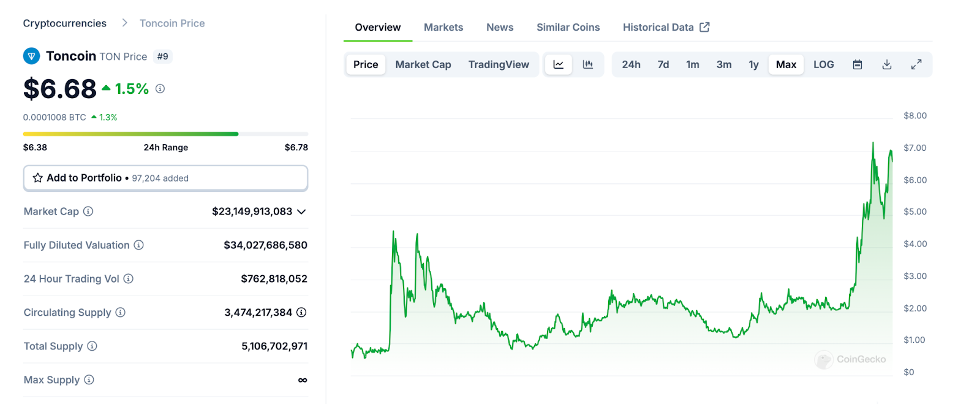This screenshot has height=404, width=980.
Task: Click the $34,027,686,580 valuation value
Action: [x=265, y=245]
